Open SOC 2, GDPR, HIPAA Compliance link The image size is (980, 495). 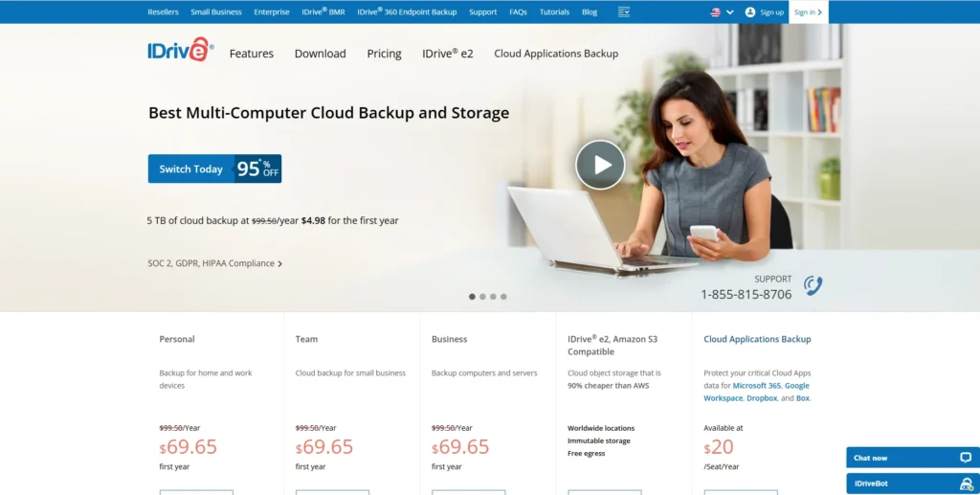coord(215,263)
